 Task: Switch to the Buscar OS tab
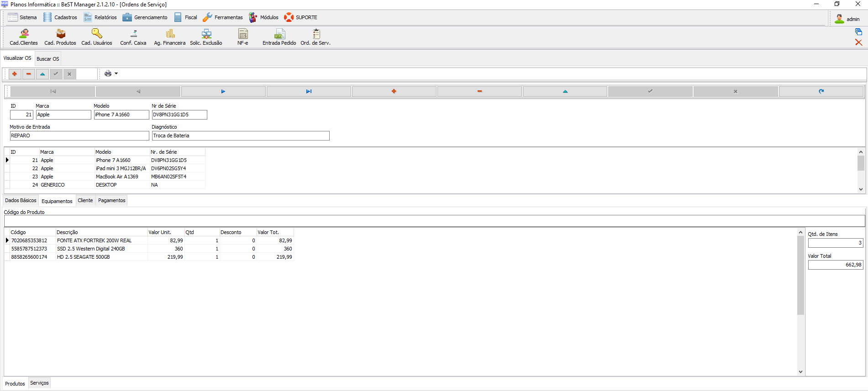pos(48,59)
